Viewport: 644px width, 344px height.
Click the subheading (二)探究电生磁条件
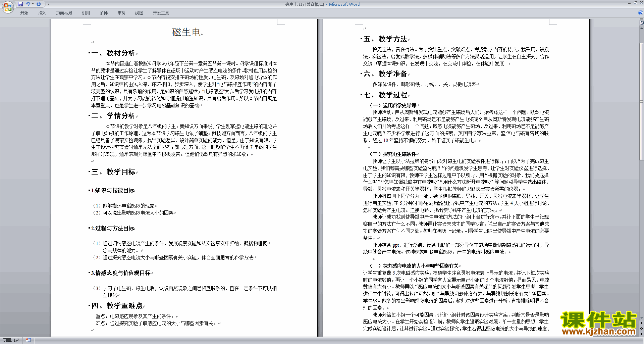click(x=393, y=154)
